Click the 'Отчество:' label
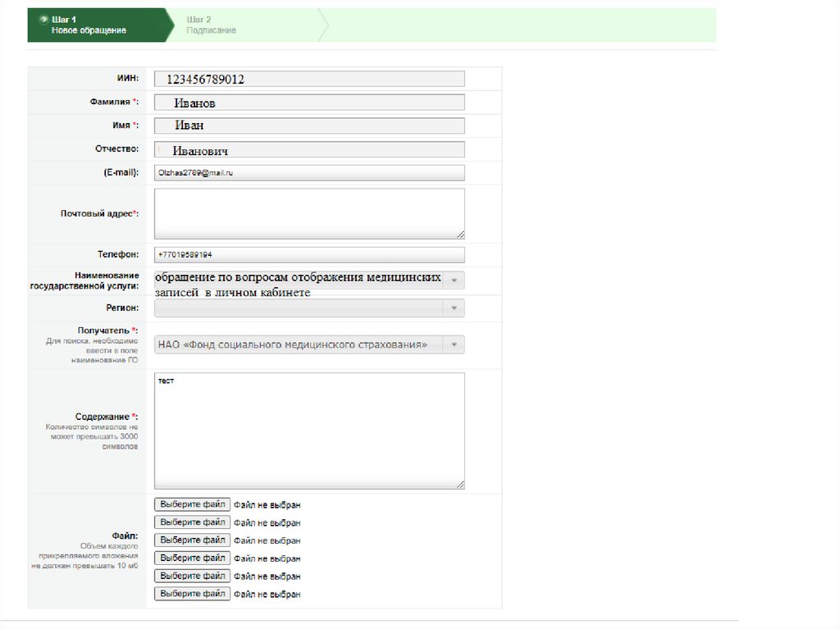The height and width of the screenshot is (629, 840). 116,149
